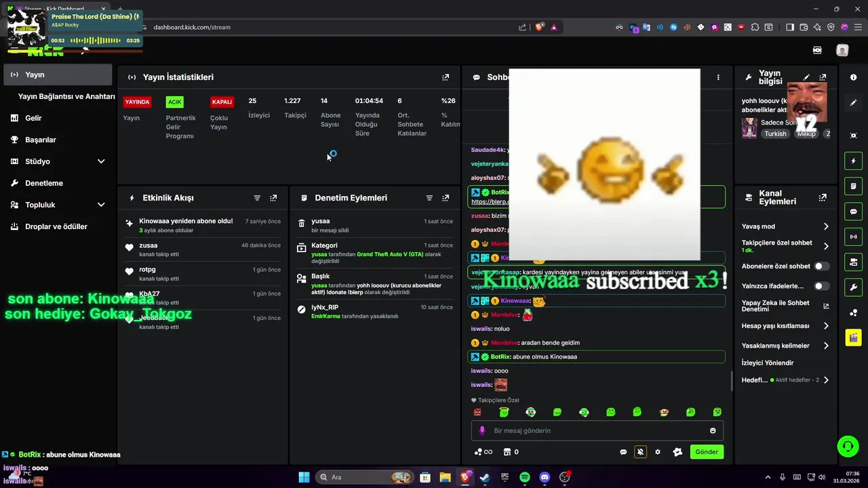The image size is (868, 488).
Task: Expand Yavaş mod settings arrow
Action: point(826,226)
